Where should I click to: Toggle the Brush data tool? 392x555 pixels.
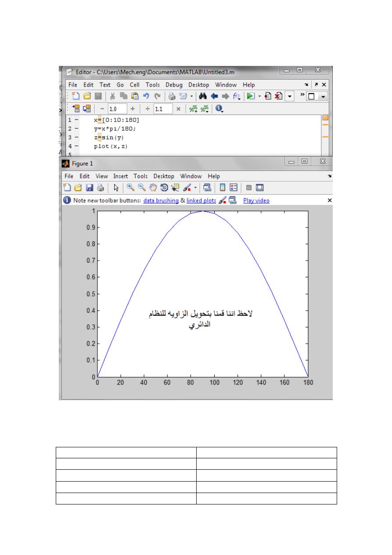pos(186,188)
